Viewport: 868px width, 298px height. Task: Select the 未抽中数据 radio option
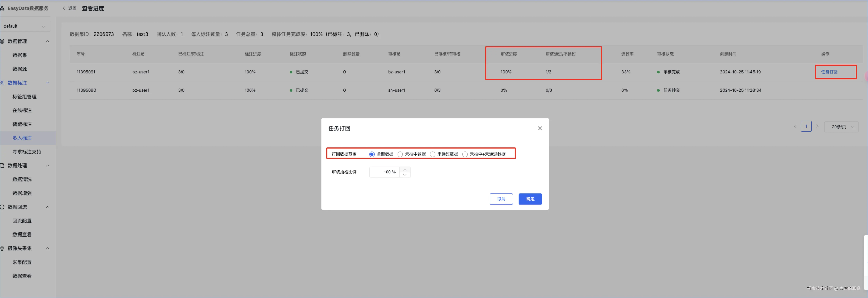coord(400,154)
